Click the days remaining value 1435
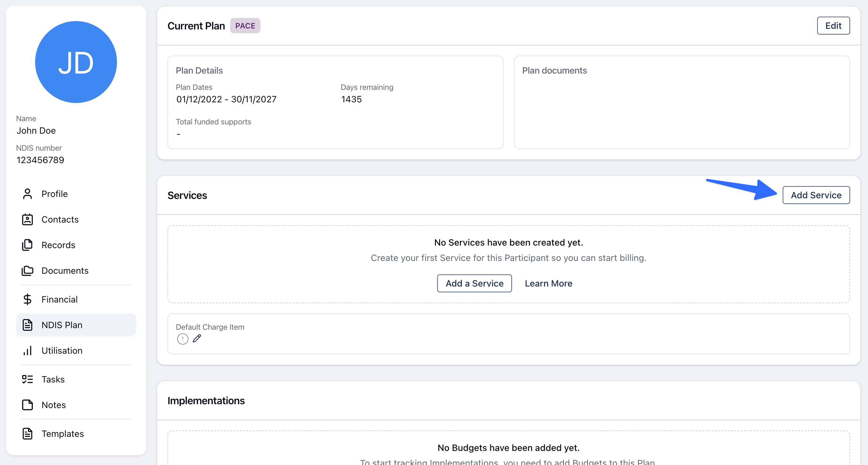The height and width of the screenshot is (465, 868). pos(351,99)
